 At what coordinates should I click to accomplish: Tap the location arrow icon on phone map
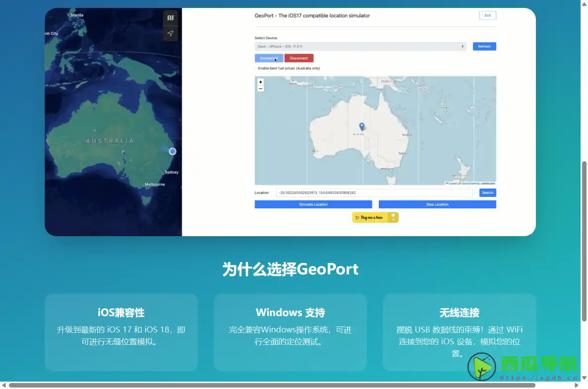(x=170, y=33)
